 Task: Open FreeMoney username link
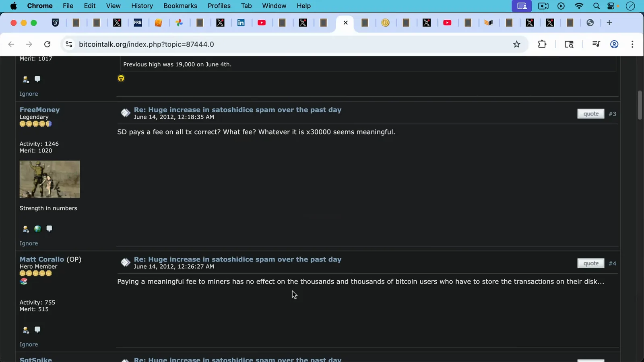(x=39, y=110)
